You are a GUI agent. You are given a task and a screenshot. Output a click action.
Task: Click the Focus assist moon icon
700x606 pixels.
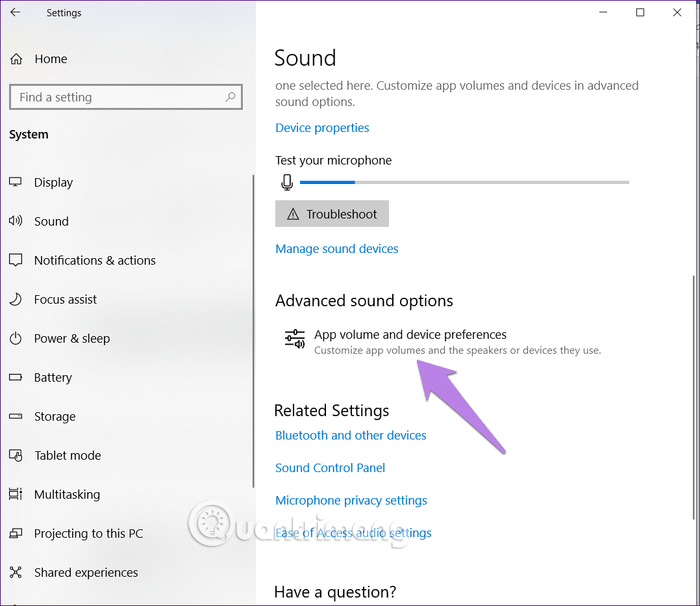16,299
